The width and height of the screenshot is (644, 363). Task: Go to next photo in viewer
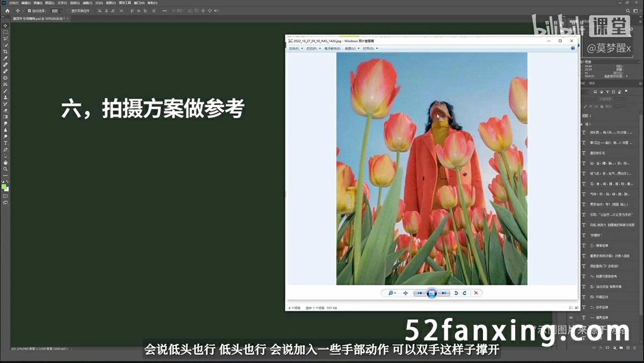443,293
